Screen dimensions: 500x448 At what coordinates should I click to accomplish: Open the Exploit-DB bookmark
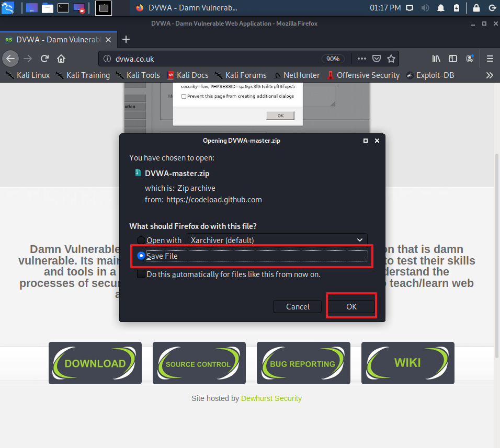[x=430, y=75]
